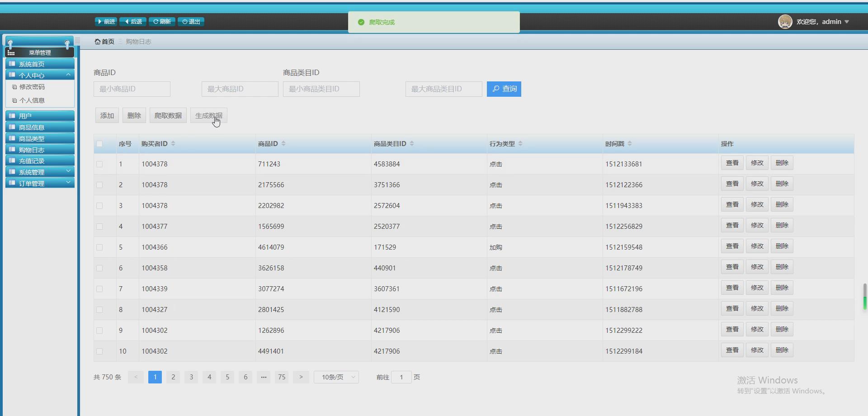
Task: Collapse the 个人中心 menu
Action: pos(40,75)
